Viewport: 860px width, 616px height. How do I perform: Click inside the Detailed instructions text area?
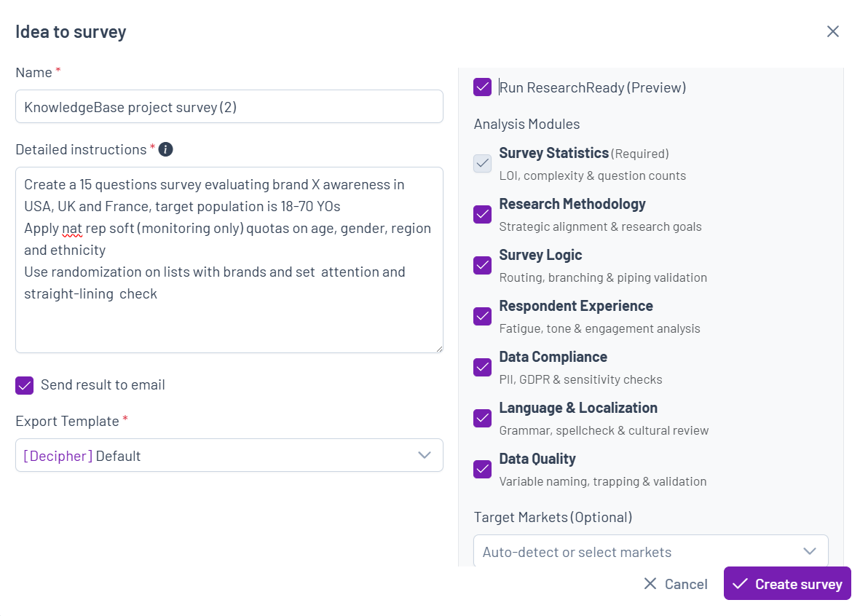pyautogui.click(x=229, y=260)
